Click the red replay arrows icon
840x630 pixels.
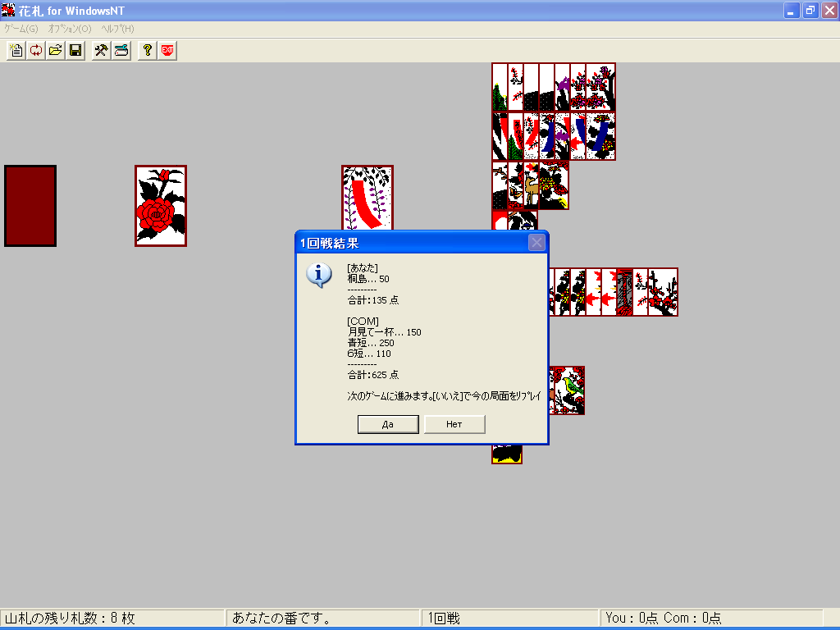[36, 50]
